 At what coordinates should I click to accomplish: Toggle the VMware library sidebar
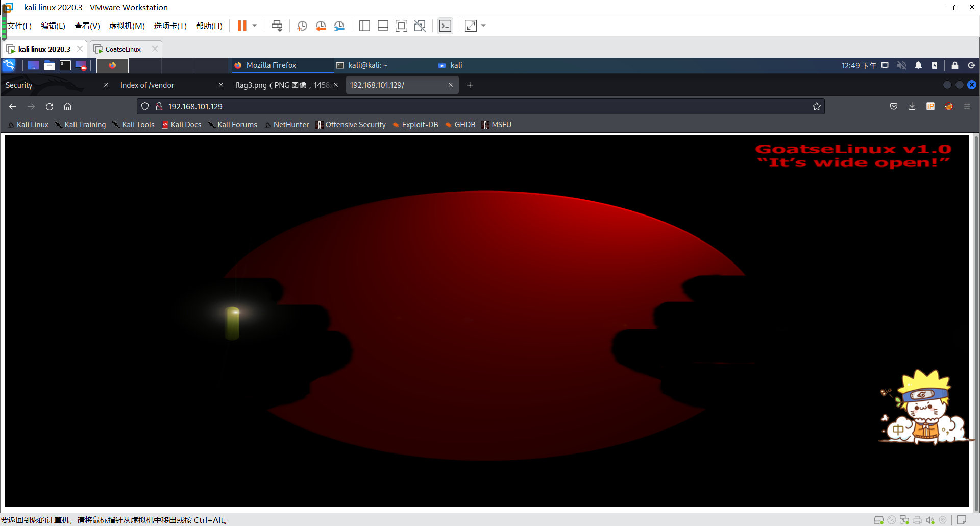[x=364, y=26]
